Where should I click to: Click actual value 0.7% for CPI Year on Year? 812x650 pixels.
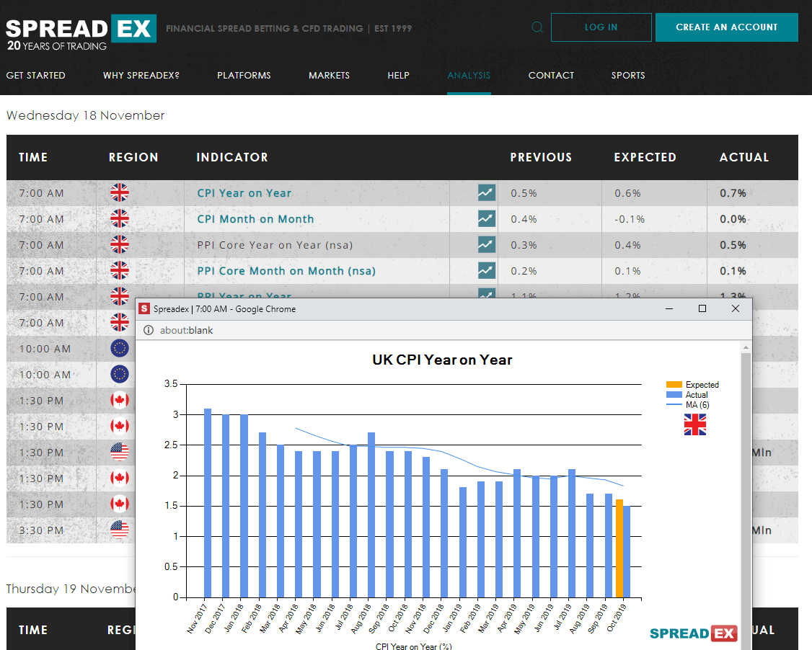(x=733, y=193)
